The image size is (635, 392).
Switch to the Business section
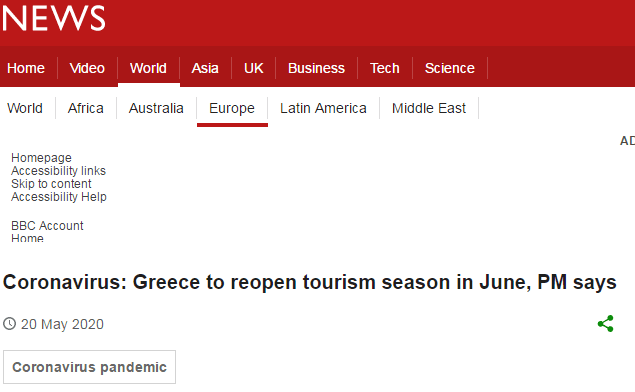[316, 68]
